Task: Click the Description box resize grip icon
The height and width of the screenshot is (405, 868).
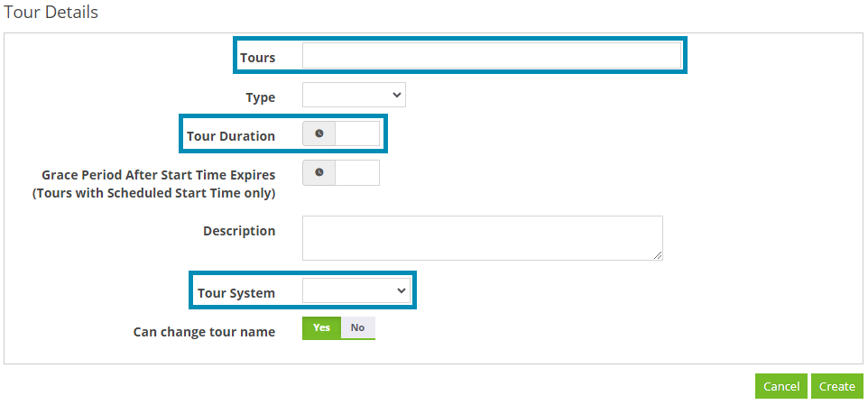Action: point(657,255)
